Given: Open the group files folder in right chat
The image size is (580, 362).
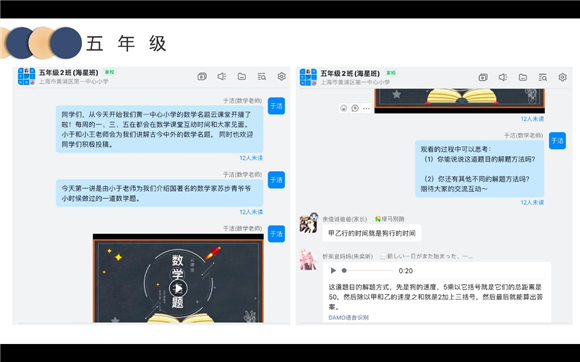Looking at the screenshot, I should pyautogui.click(x=523, y=77).
